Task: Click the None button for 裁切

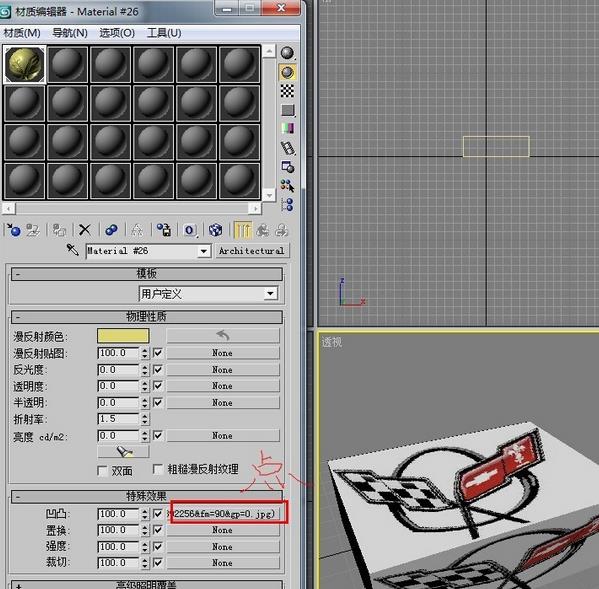Action: click(223, 563)
